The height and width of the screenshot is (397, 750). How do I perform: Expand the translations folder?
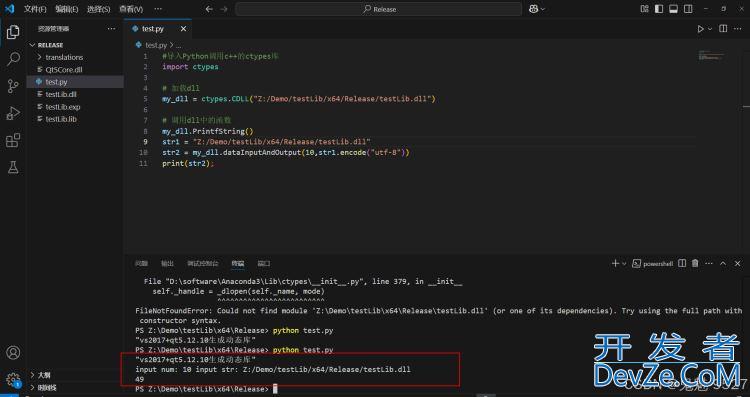[x=76, y=57]
